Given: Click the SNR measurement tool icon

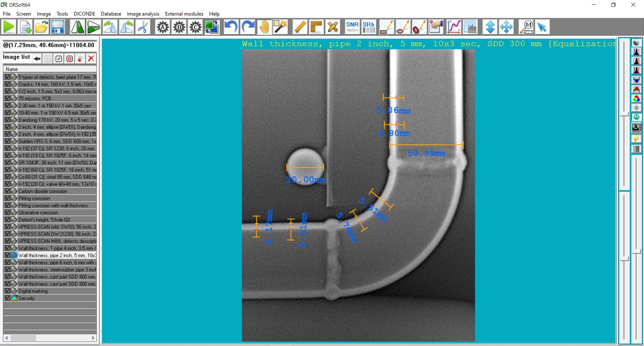Looking at the screenshot, I should [352, 27].
